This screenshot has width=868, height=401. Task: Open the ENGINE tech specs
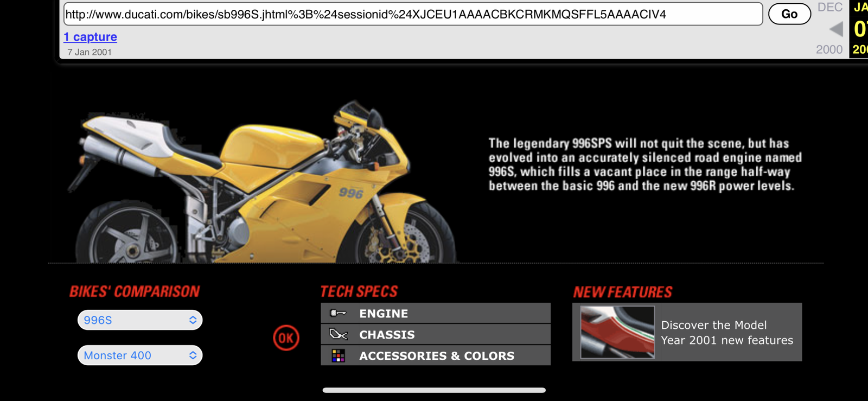[x=436, y=313]
